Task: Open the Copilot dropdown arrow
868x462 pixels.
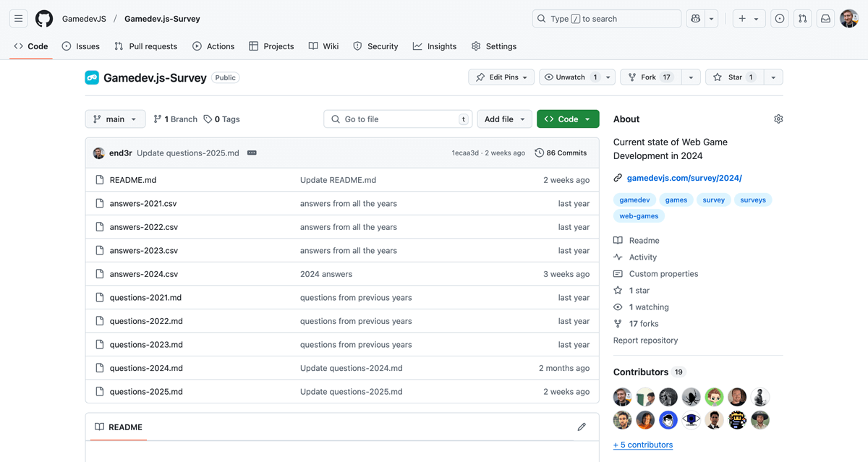Action: pyautogui.click(x=712, y=19)
